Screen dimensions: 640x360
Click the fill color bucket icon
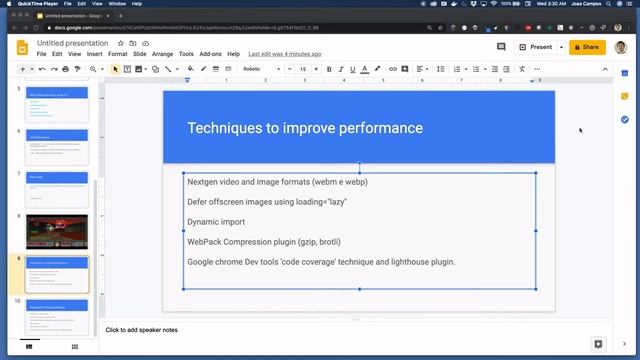click(191, 69)
